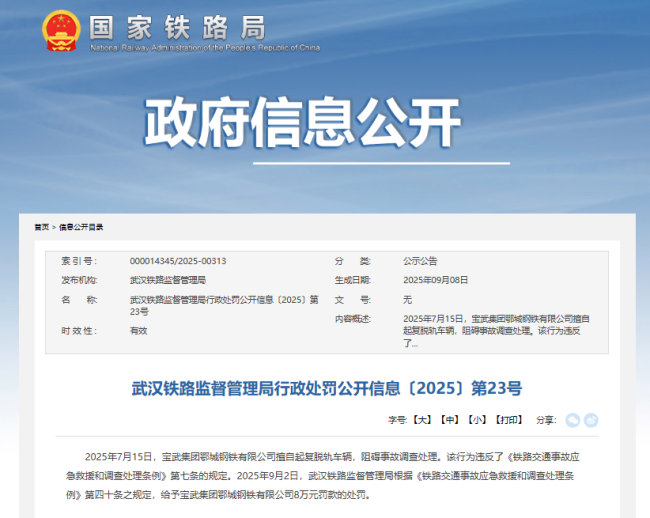The height and width of the screenshot is (518, 650).
Task: Set font size to small 【小】
Action: 477,421
